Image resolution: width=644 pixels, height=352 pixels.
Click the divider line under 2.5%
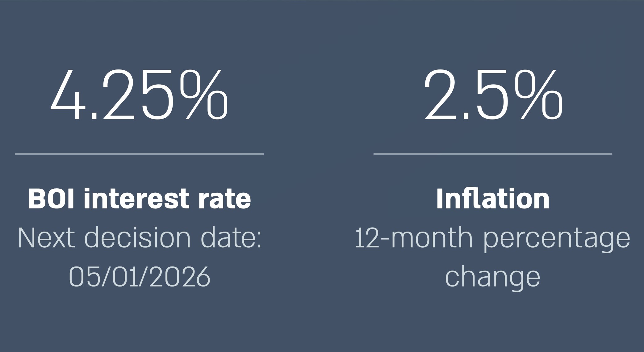(493, 153)
